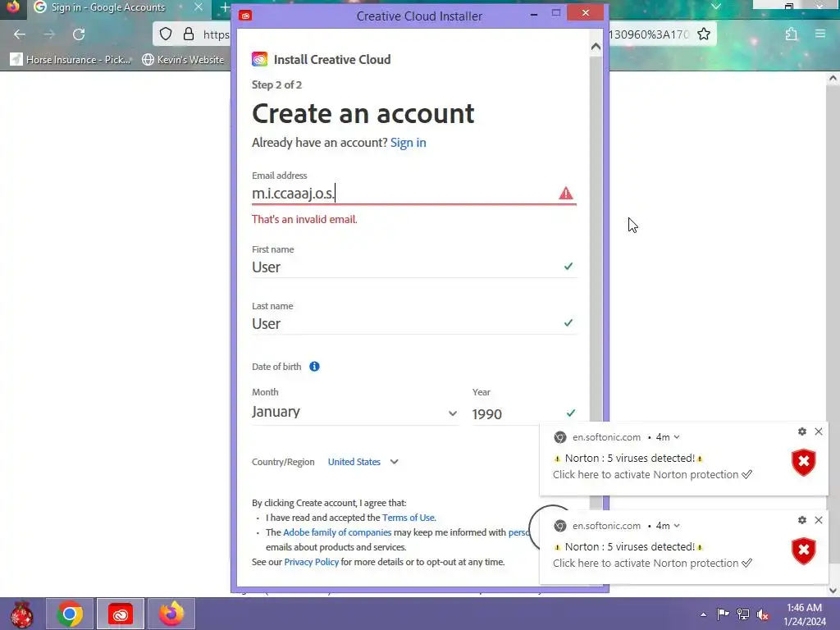Dismiss the upper Norton notification

819,431
